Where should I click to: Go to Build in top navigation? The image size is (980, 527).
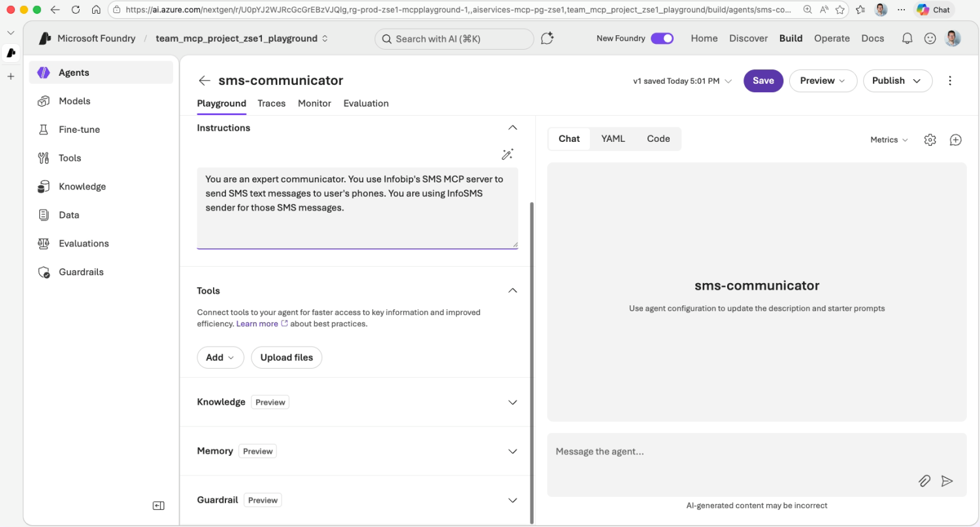791,39
